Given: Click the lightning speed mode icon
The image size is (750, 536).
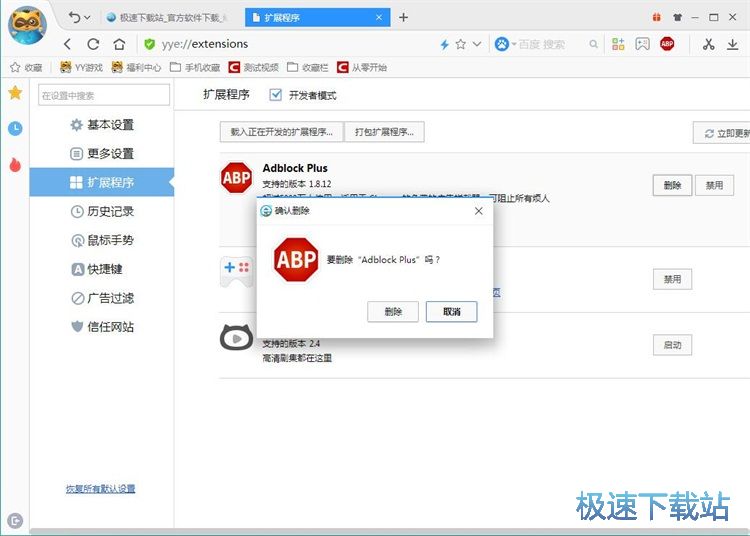Looking at the screenshot, I should click(444, 44).
